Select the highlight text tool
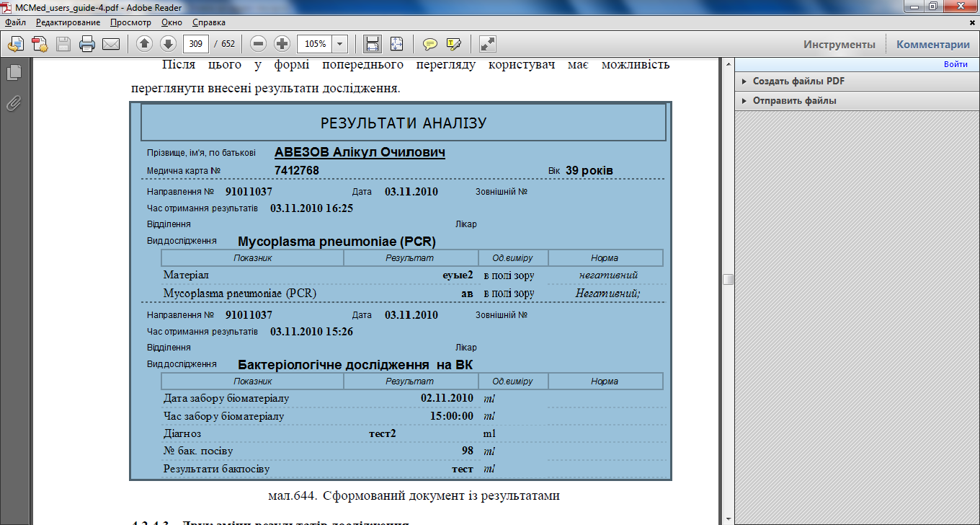This screenshot has width=980, height=525. click(x=454, y=44)
